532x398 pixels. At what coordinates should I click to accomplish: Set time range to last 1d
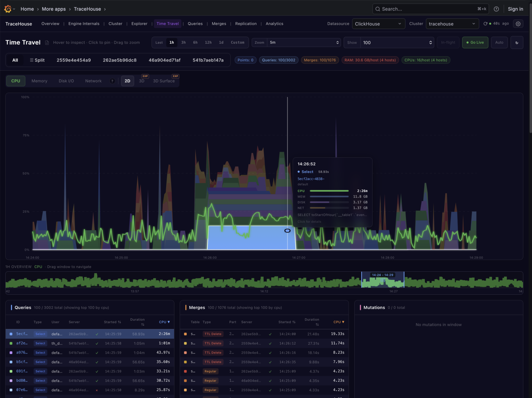click(221, 43)
